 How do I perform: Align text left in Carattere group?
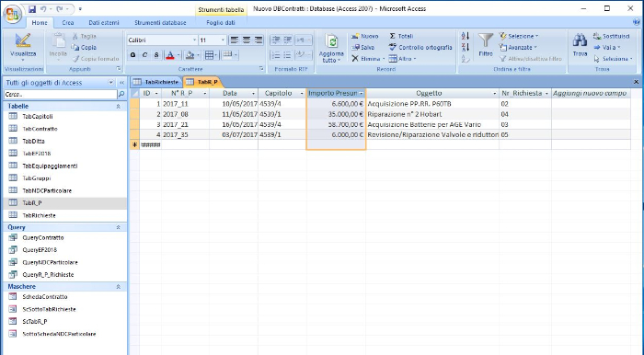[234, 40]
